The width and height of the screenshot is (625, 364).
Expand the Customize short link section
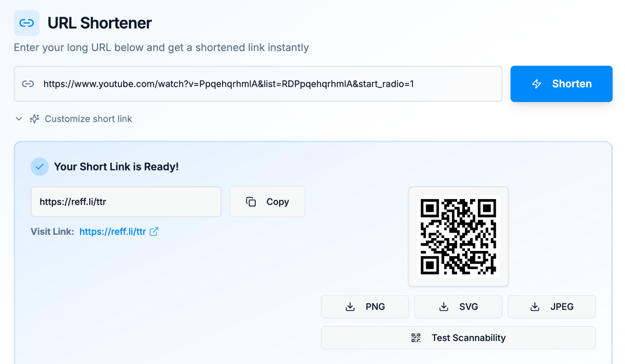click(88, 119)
